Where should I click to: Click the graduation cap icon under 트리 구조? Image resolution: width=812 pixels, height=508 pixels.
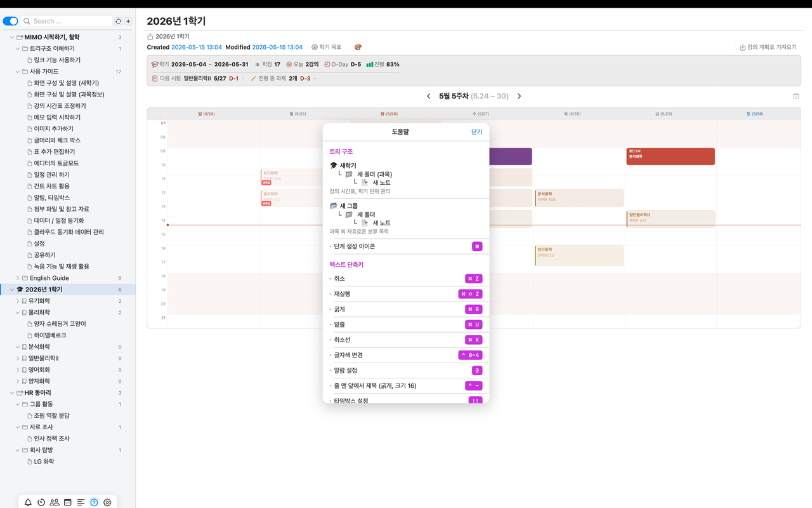click(334, 166)
